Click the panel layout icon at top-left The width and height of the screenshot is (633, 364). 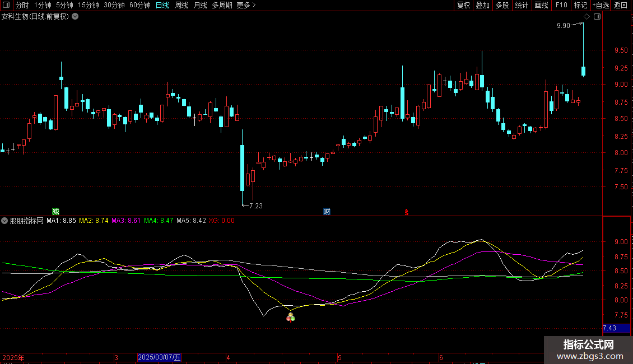[6, 5]
